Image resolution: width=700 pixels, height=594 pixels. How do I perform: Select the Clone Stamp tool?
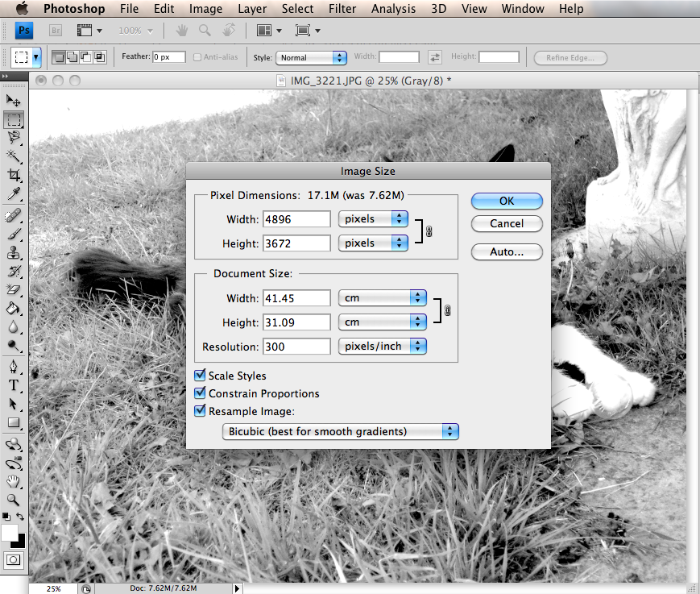click(14, 253)
